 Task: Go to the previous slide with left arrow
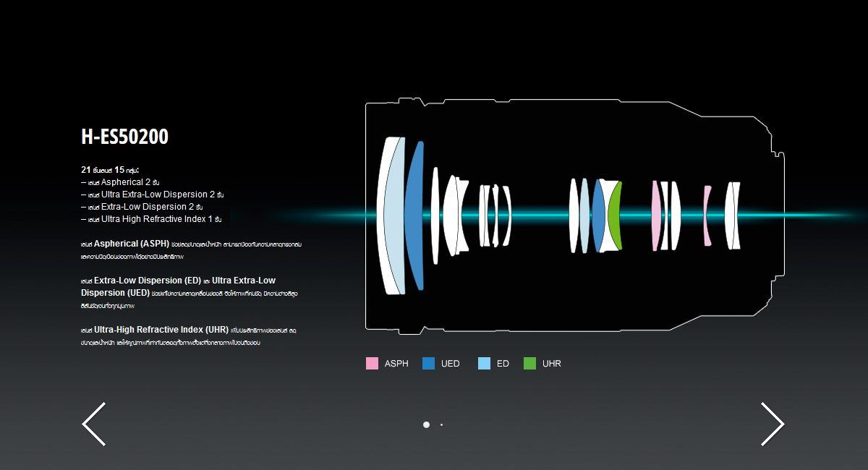[94, 424]
